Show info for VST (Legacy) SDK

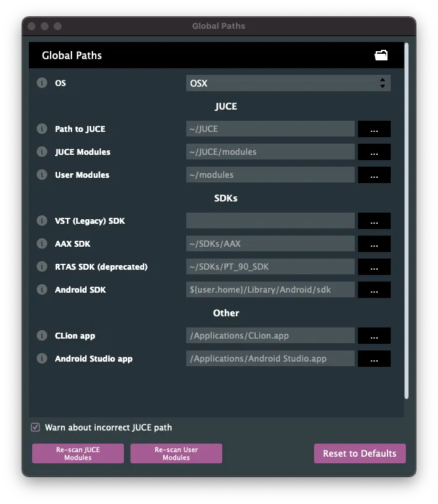(x=42, y=221)
